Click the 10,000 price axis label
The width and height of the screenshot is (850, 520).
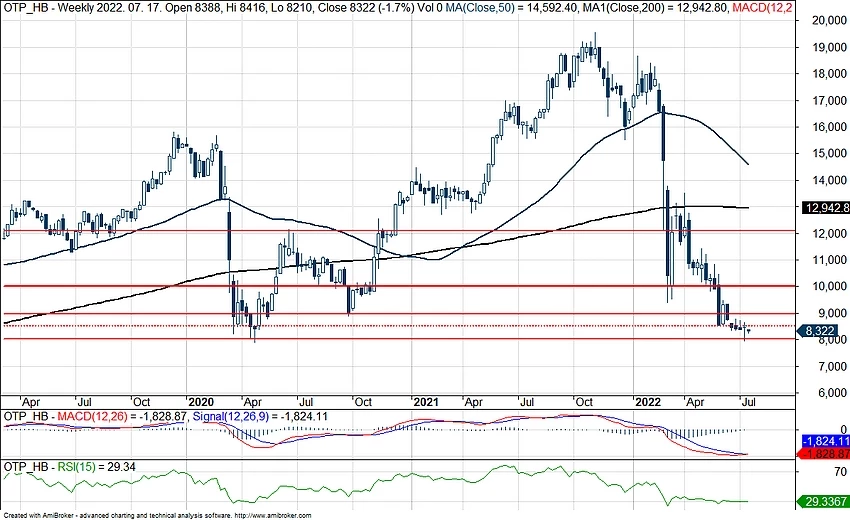(x=828, y=286)
